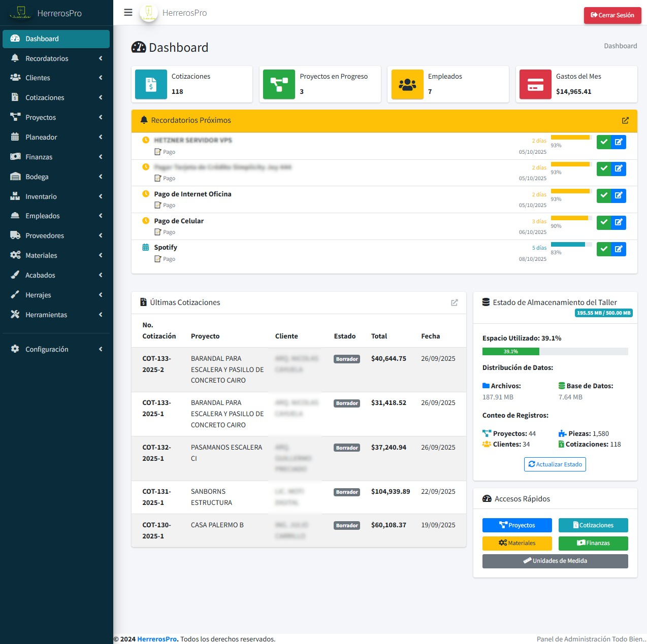Click the Empleados people icon card

click(x=407, y=84)
